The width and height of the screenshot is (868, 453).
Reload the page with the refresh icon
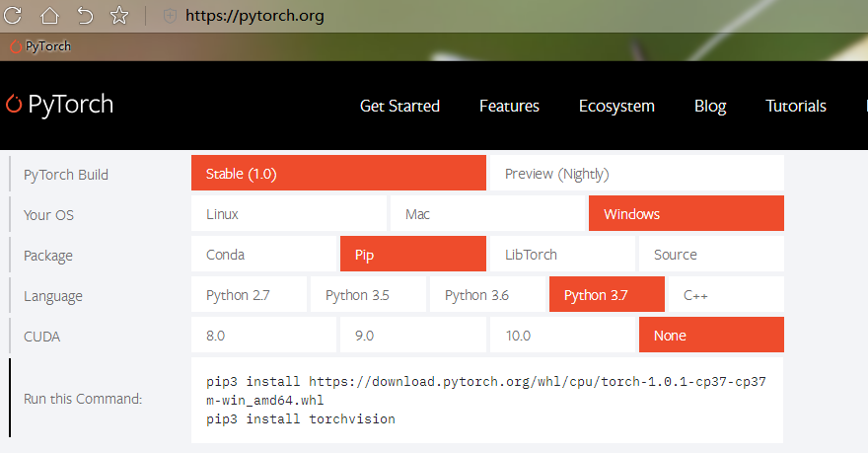coord(12,15)
